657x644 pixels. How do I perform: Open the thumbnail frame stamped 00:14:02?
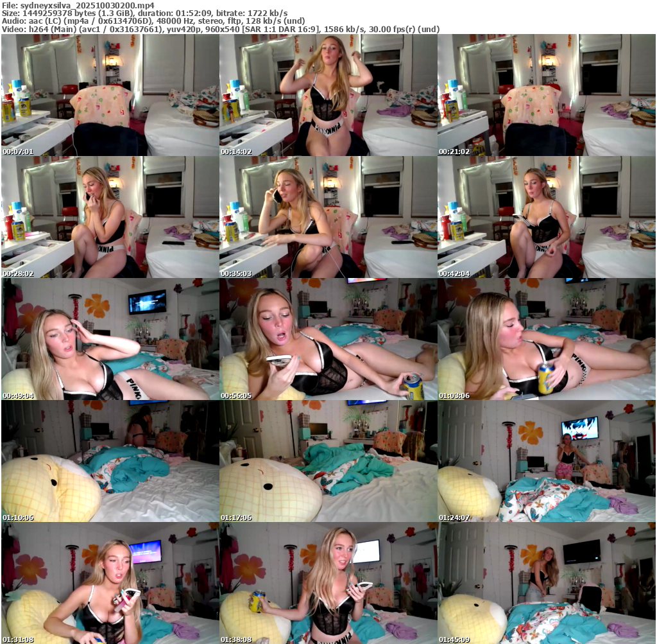[x=328, y=95]
